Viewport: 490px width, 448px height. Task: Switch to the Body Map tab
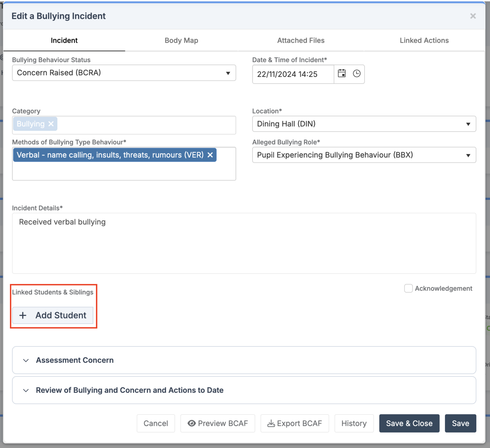click(181, 40)
